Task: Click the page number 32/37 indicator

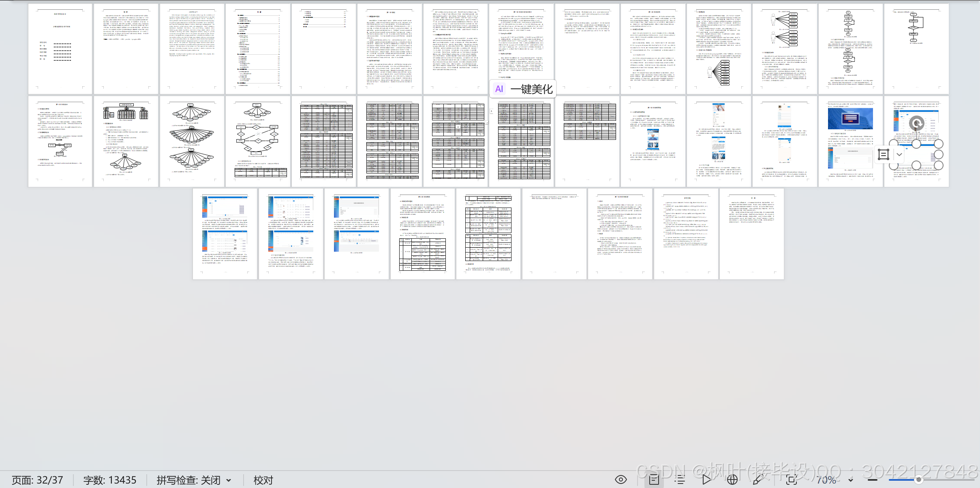Action: [x=37, y=480]
